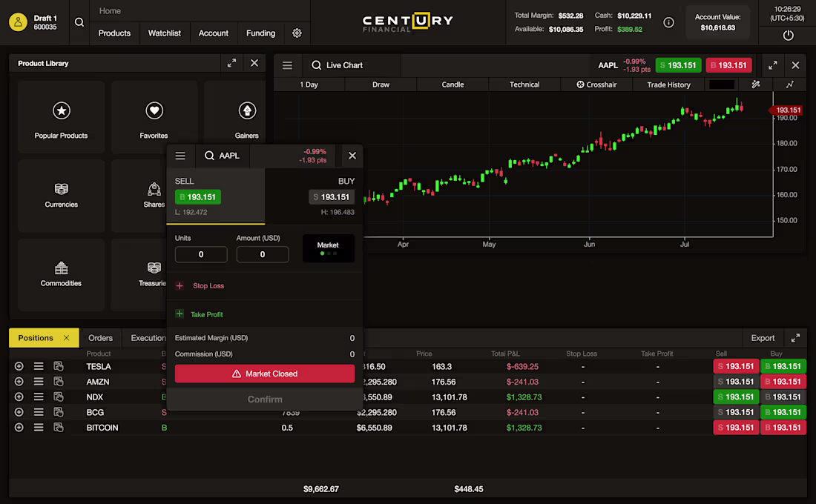Viewport: 816px width, 504px height.
Task: Expand the Live Chart panel fullscreen
Action: 772,65
